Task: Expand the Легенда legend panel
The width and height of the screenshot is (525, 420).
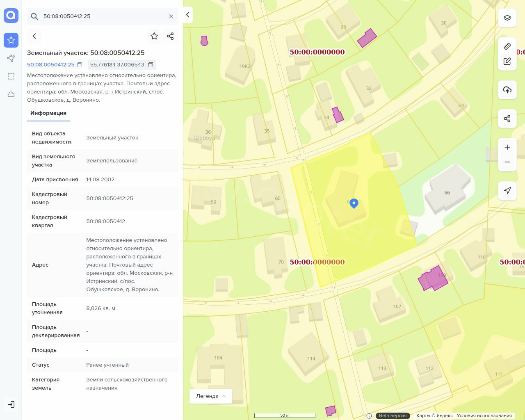Action: point(211,396)
